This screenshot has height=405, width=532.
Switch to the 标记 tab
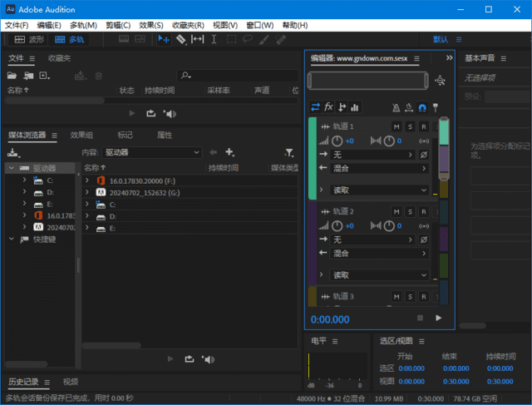[125, 135]
